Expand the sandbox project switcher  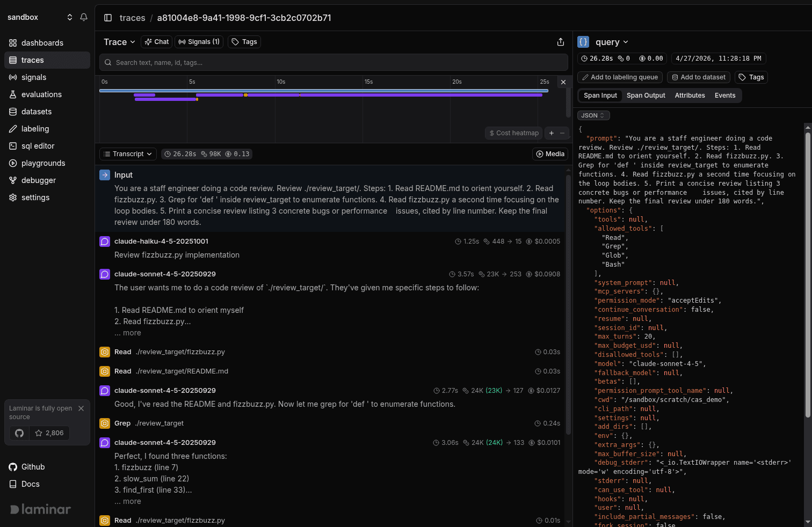coord(40,17)
